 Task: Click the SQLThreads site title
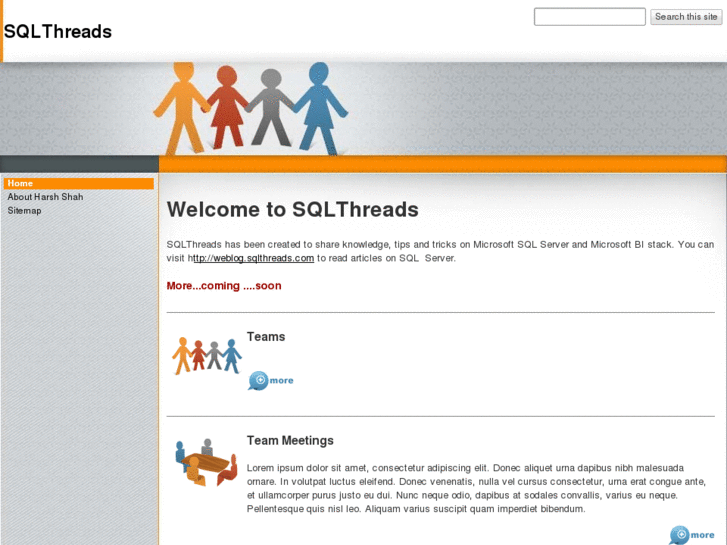point(58,32)
